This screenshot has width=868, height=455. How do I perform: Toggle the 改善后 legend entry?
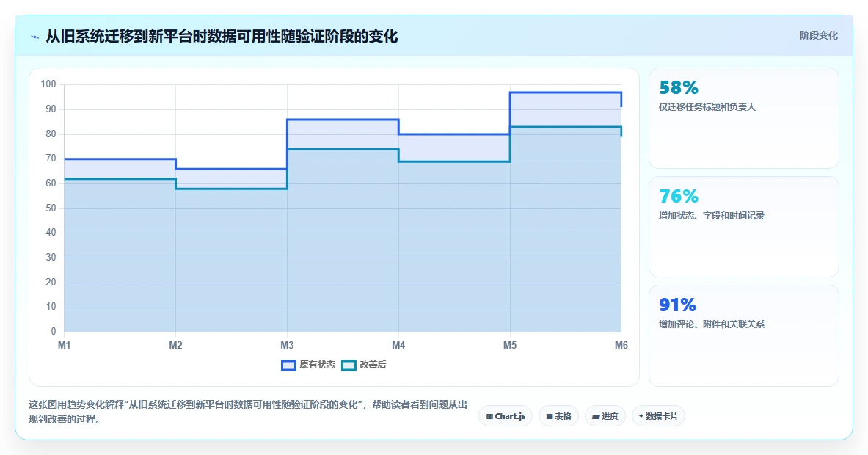coord(364,365)
